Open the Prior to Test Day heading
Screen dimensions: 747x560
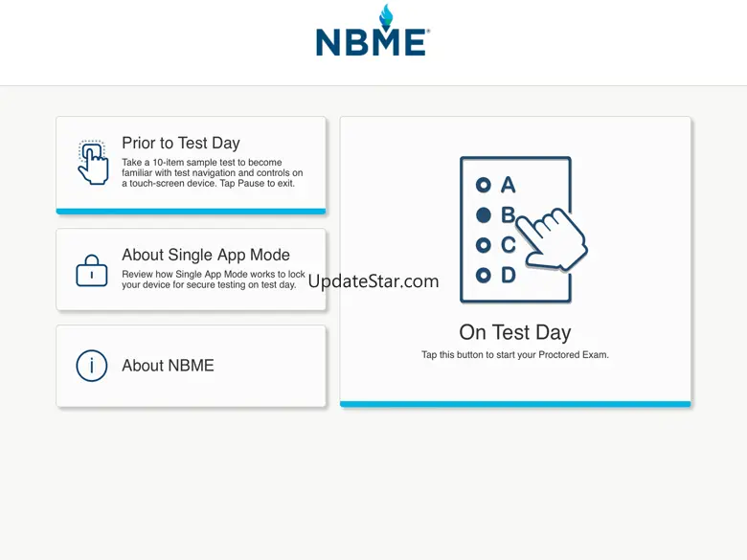tap(181, 143)
